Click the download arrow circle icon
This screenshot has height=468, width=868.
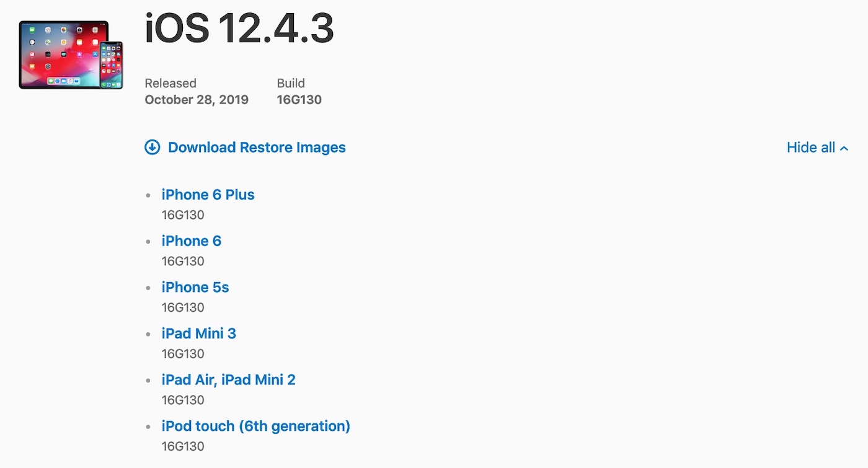click(x=152, y=147)
